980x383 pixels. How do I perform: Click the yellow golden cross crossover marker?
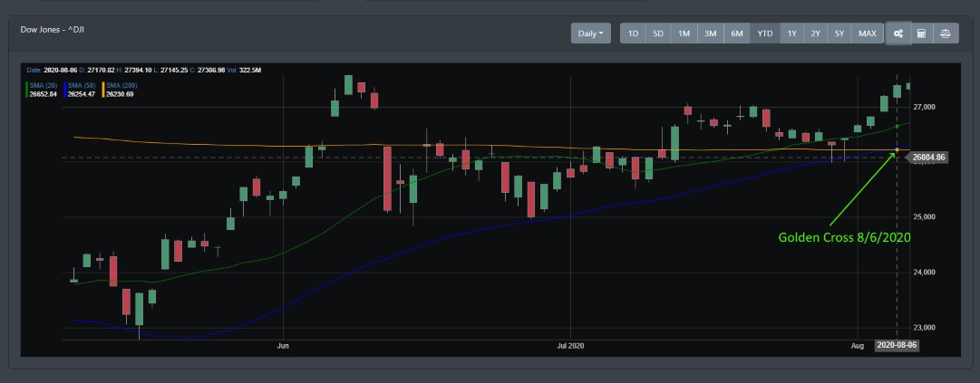coord(897,149)
